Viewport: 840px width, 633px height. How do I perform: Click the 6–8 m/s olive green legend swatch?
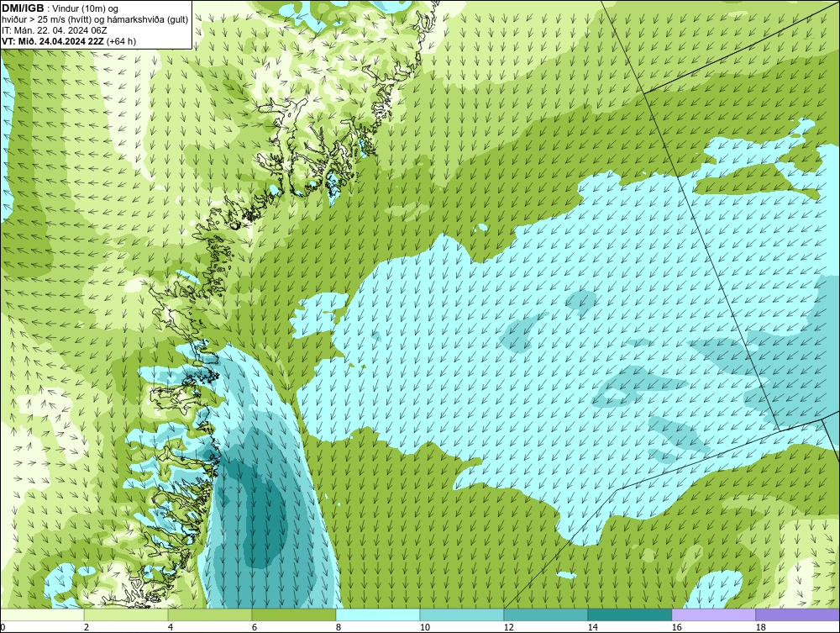click(294, 615)
